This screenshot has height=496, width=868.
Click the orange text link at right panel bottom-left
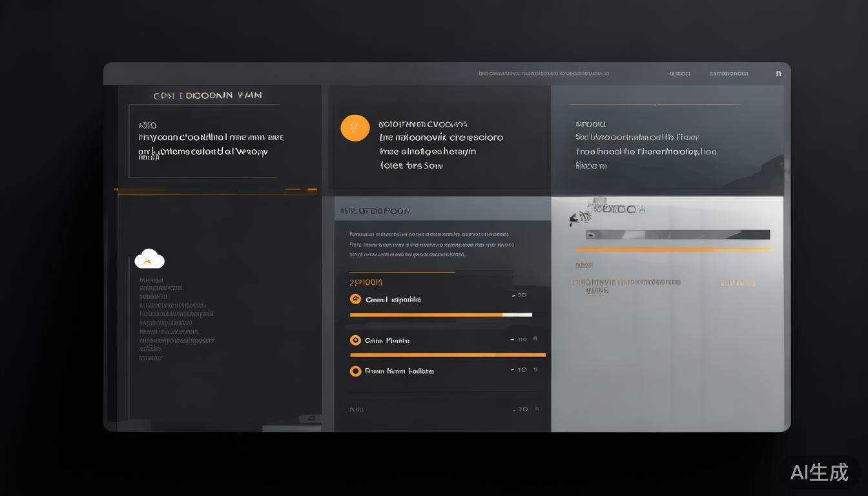coord(625,283)
